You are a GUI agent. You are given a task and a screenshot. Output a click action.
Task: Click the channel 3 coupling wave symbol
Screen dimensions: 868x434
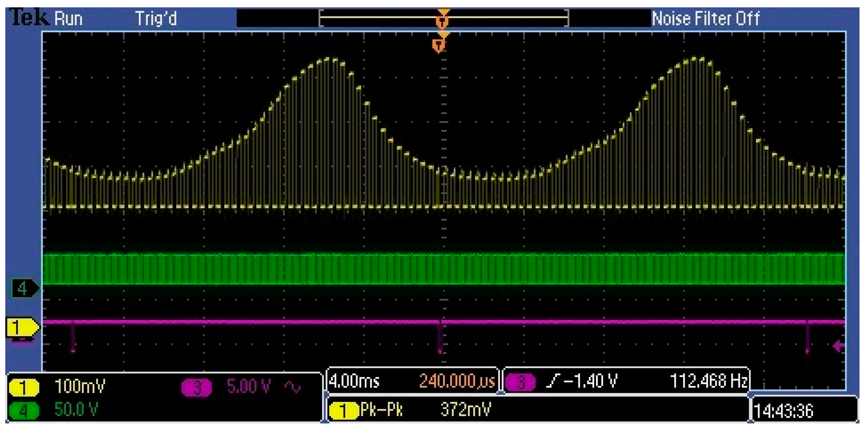click(x=292, y=387)
